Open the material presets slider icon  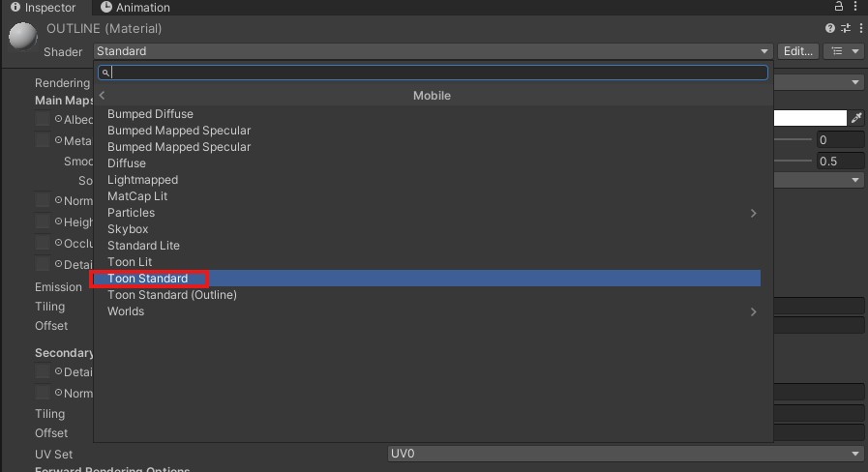(x=845, y=29)
